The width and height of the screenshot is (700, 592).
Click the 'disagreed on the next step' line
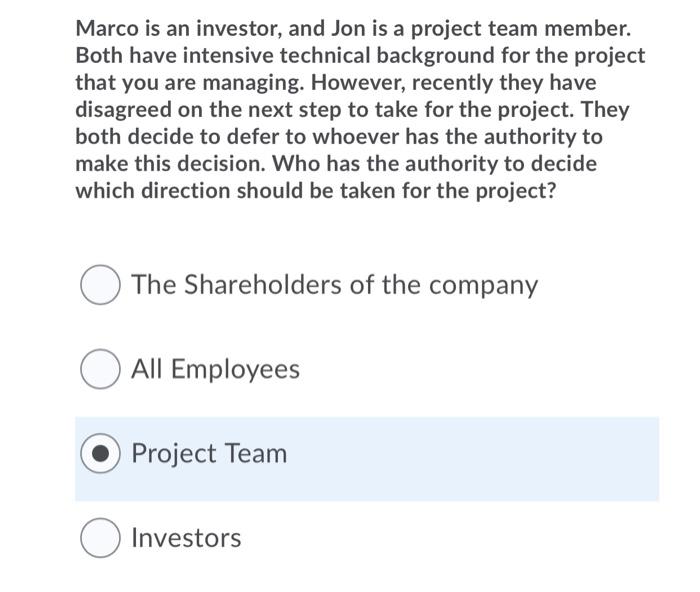point(352,110)
